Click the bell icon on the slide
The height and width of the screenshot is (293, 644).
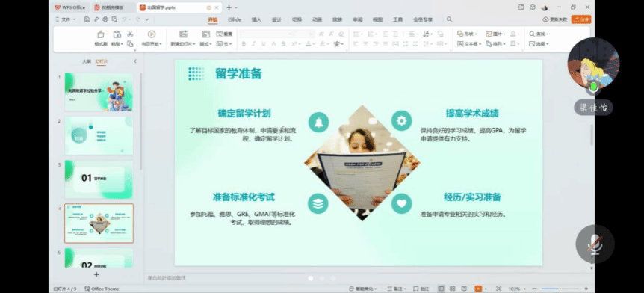click(318, 122)
